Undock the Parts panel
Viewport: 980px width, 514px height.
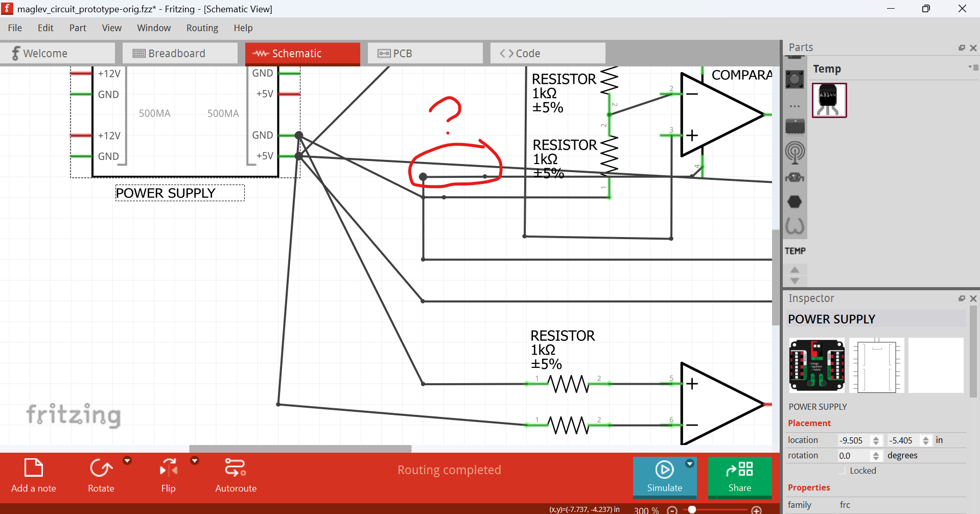pos(962,48)
